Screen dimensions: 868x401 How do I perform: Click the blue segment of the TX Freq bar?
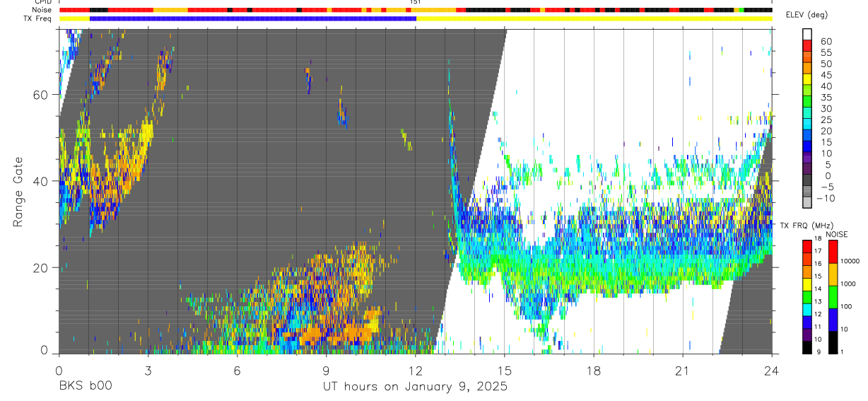[x=253, y=18]
